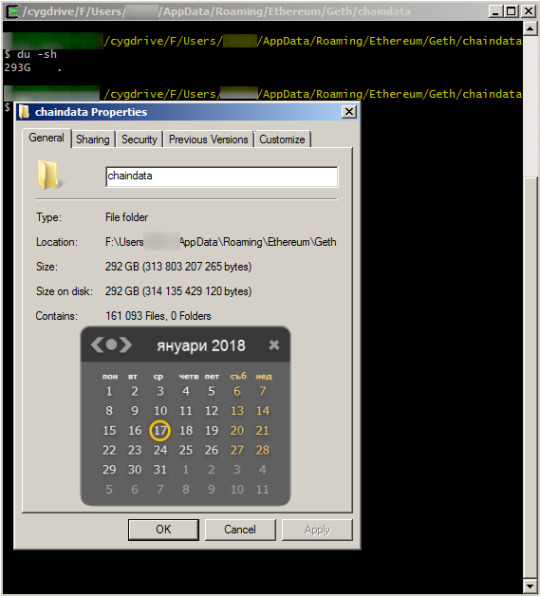Click 'File folder' type value
Image resolution: width=540 pixels, height=596 pixels.
(127, 217)
